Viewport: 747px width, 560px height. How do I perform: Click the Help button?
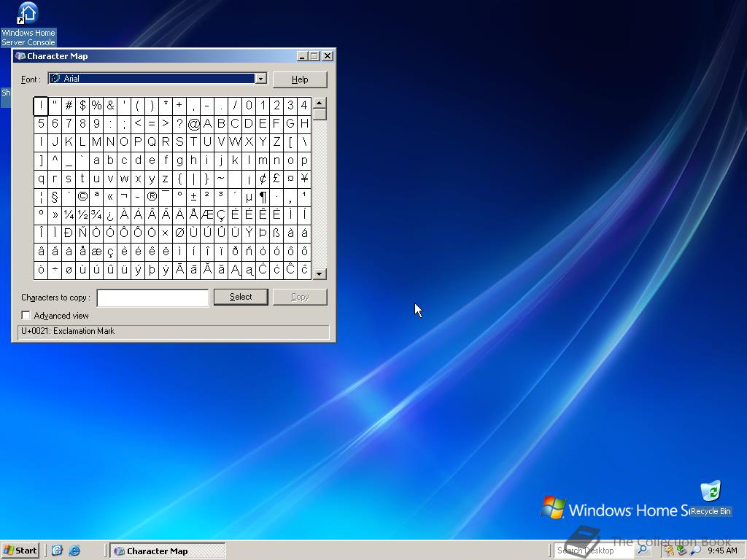point(300,79)
